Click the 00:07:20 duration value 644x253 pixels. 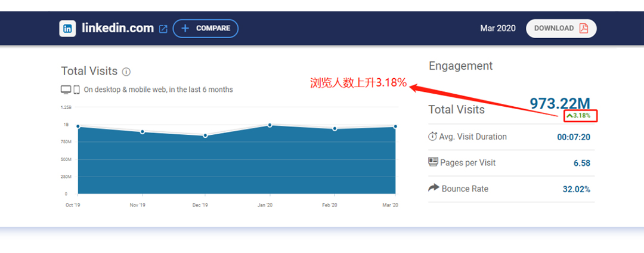pyautogui.click(x=574, y=137)
